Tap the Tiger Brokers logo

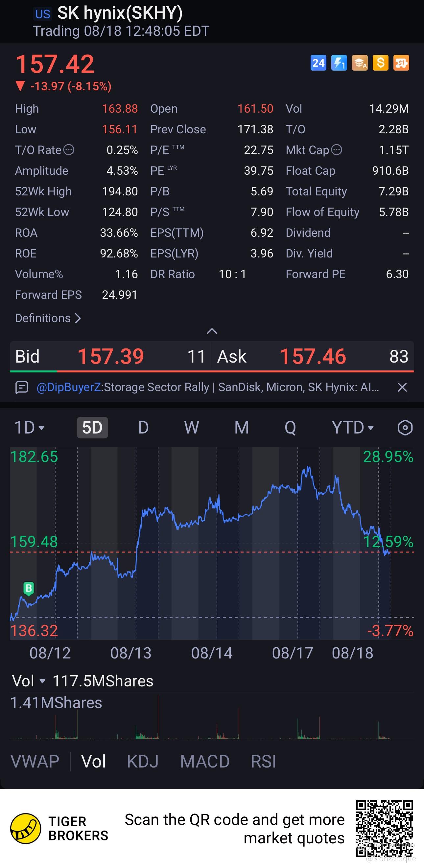click(x=26, y=829)
